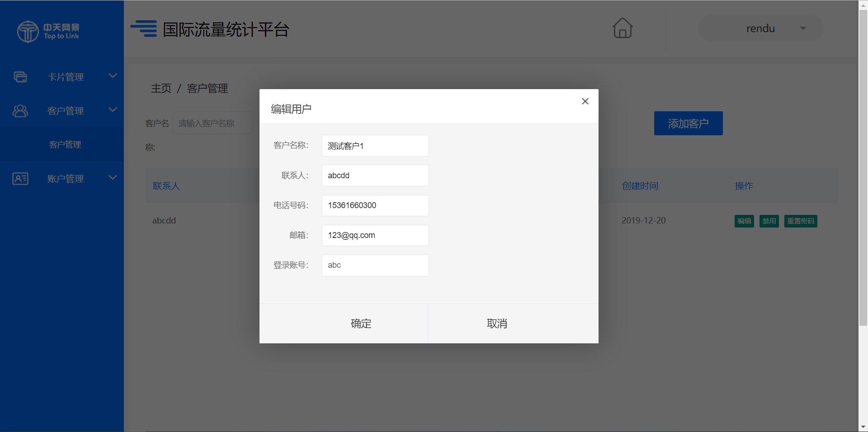Click the 2019-12-20 date cell
Image resolution: width=868 pixels, height=432 pixels.
tap(644, 221)
